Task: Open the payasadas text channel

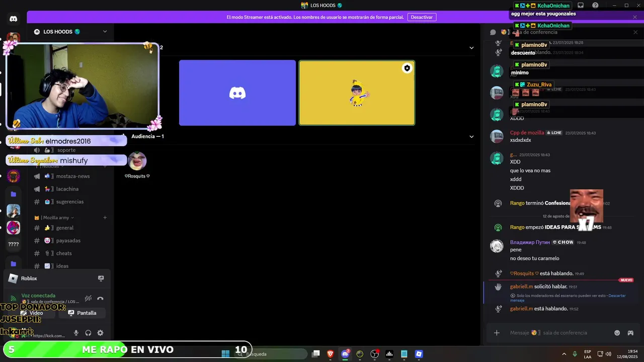Action: click(70, 240)
